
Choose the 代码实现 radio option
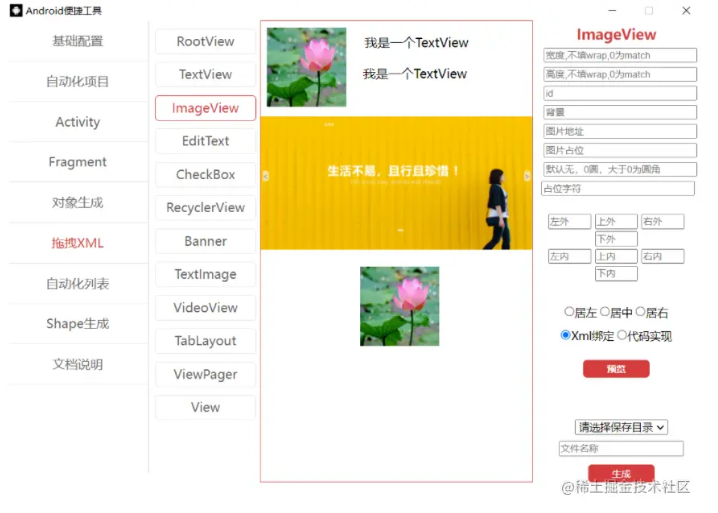coord(622,335)
